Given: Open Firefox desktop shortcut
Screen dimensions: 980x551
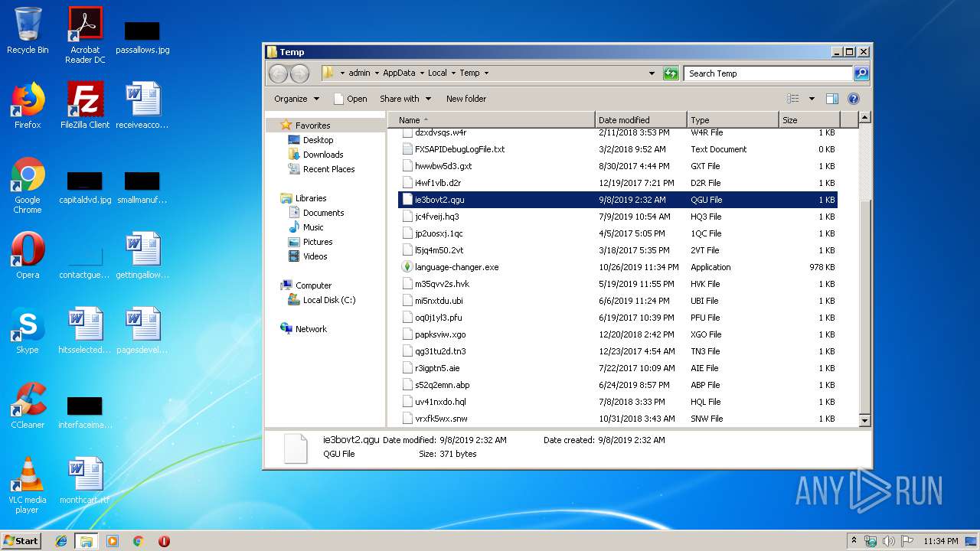Looking at the screenshot, I should (x=28, y=106).
